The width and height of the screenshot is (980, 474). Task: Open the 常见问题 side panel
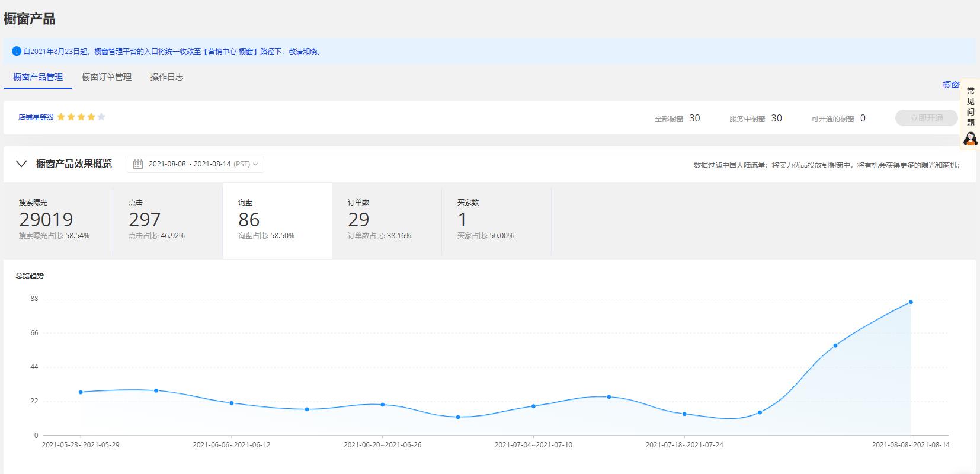(970, 107)
